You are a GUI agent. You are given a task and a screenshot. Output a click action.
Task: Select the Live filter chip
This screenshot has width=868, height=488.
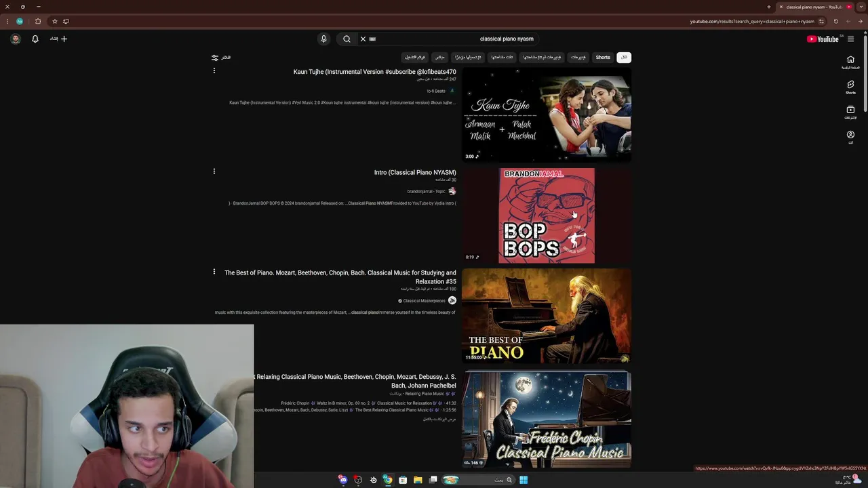439,58
